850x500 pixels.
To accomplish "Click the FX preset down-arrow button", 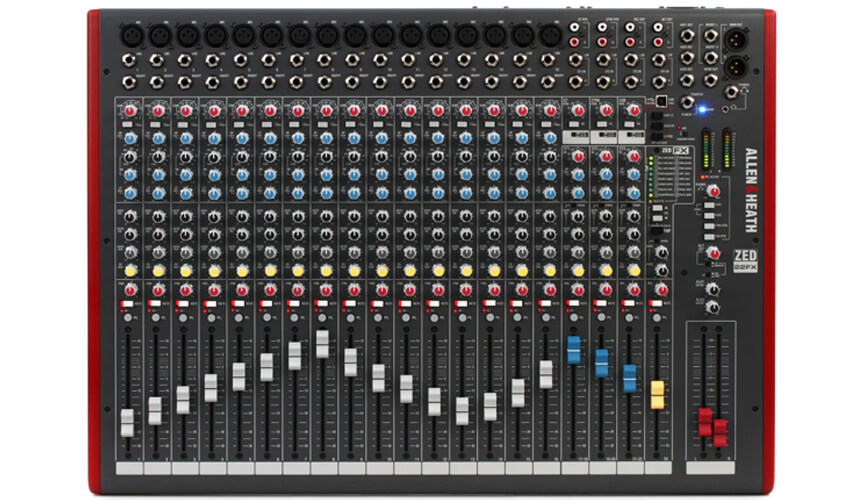I will (x=657, y=218).
